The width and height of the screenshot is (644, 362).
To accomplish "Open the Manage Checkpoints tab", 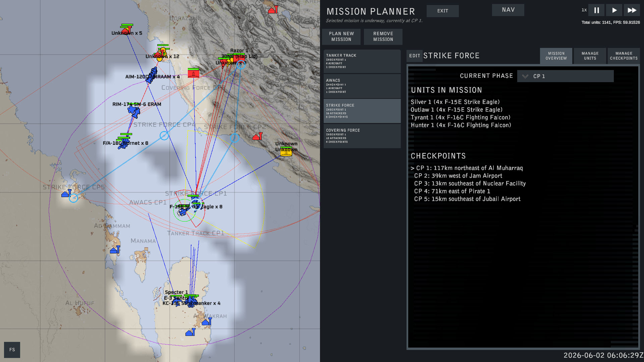I will coord(624,56).
